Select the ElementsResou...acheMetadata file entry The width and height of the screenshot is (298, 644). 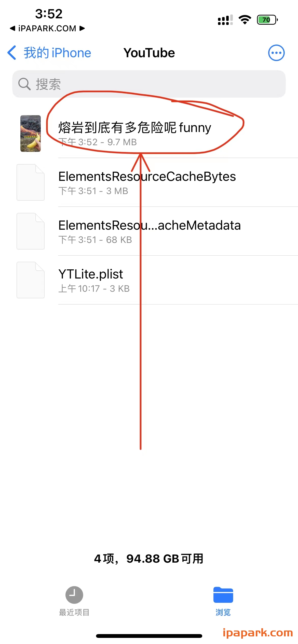point(150,225)
